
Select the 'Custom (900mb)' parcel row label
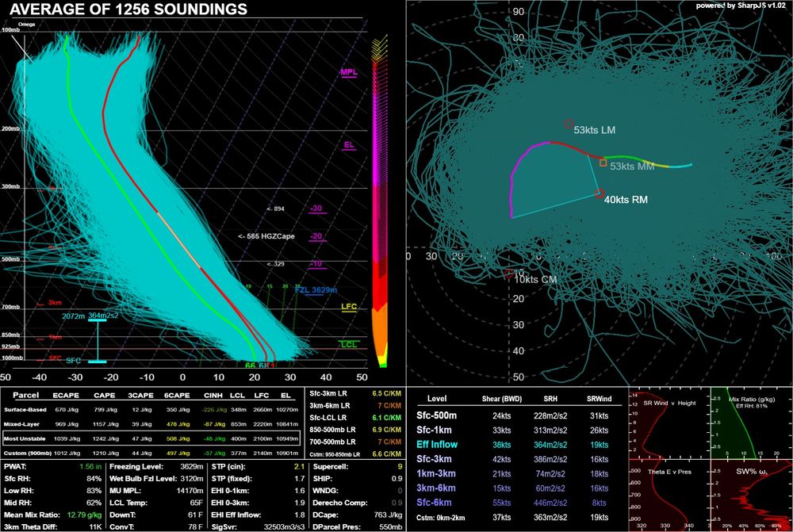(x=28, y=453)
